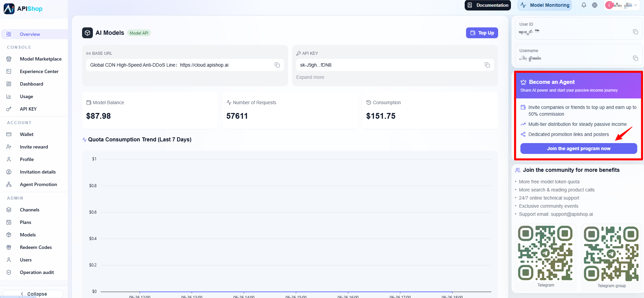Go to Overview in sidebar

34,34
